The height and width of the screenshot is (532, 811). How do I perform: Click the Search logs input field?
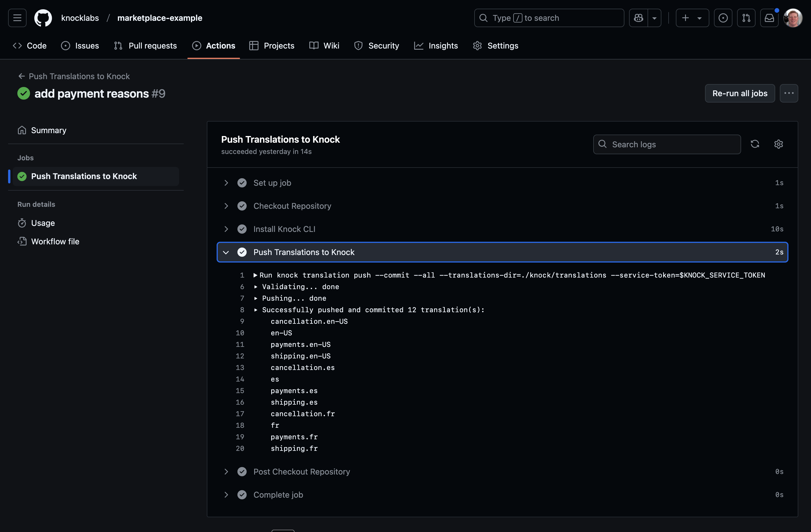[x=667, y=144]
